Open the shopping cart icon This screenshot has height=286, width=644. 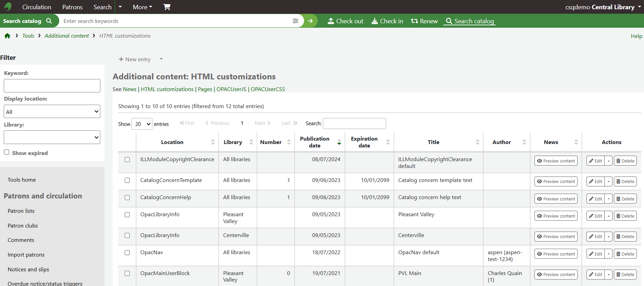click(x=167, y=7)
